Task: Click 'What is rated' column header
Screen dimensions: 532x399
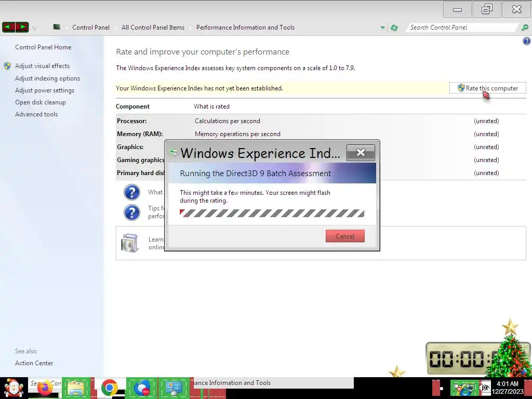Action: pos(211,107)
